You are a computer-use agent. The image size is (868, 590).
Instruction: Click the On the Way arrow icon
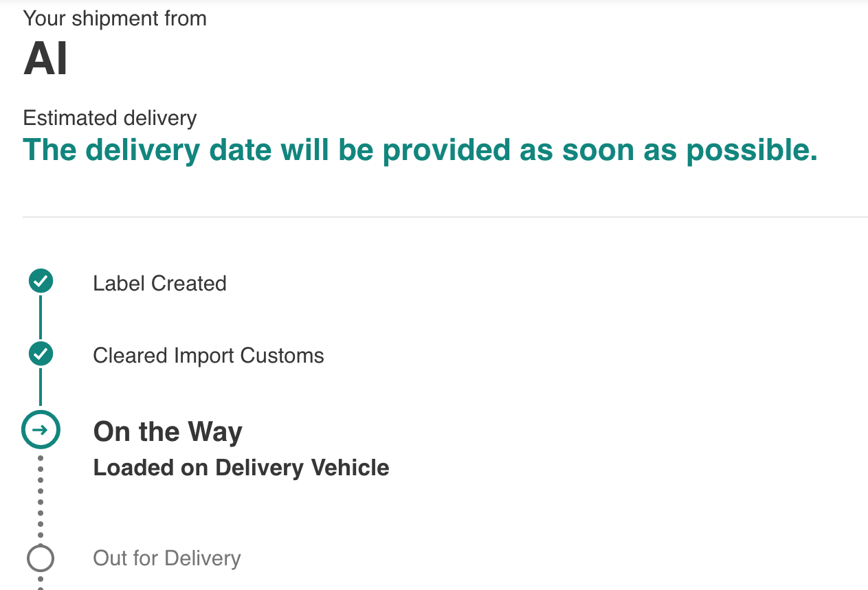tap(41, 430)
